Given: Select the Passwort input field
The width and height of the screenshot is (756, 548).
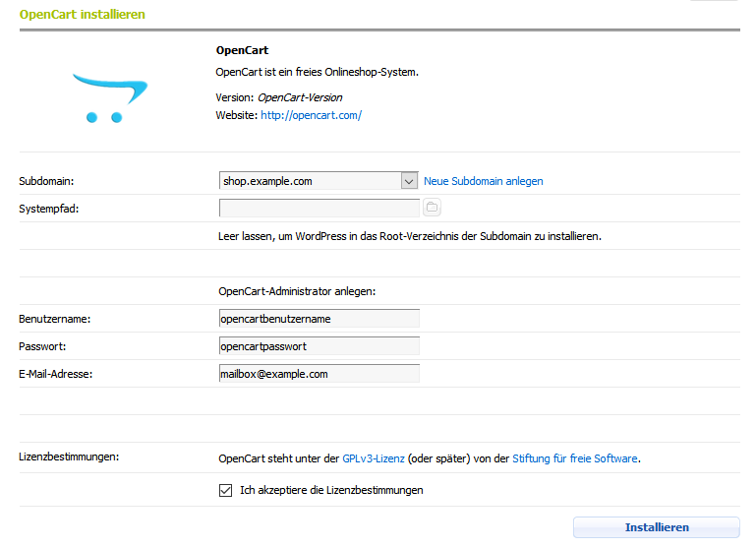Looking at the screenshot, I should pos(320,346).
